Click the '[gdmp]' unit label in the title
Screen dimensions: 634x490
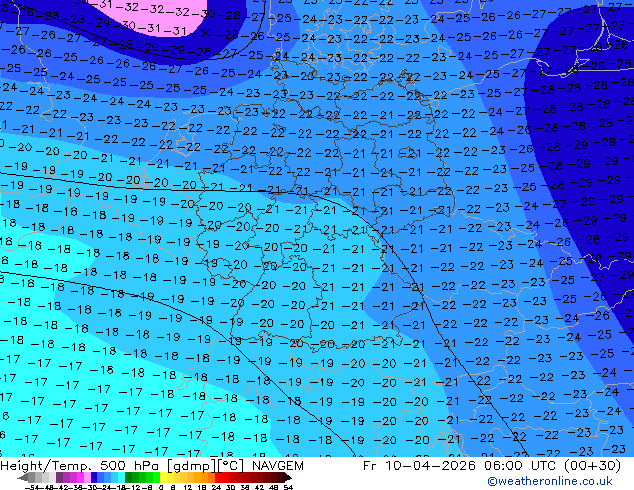192,466
